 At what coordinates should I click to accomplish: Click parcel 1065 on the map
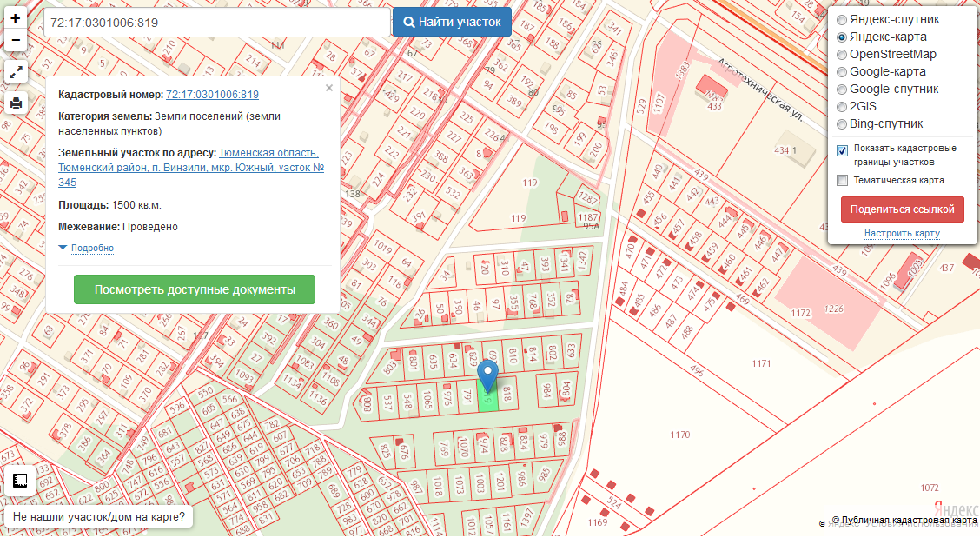click(x=427, y=401)
